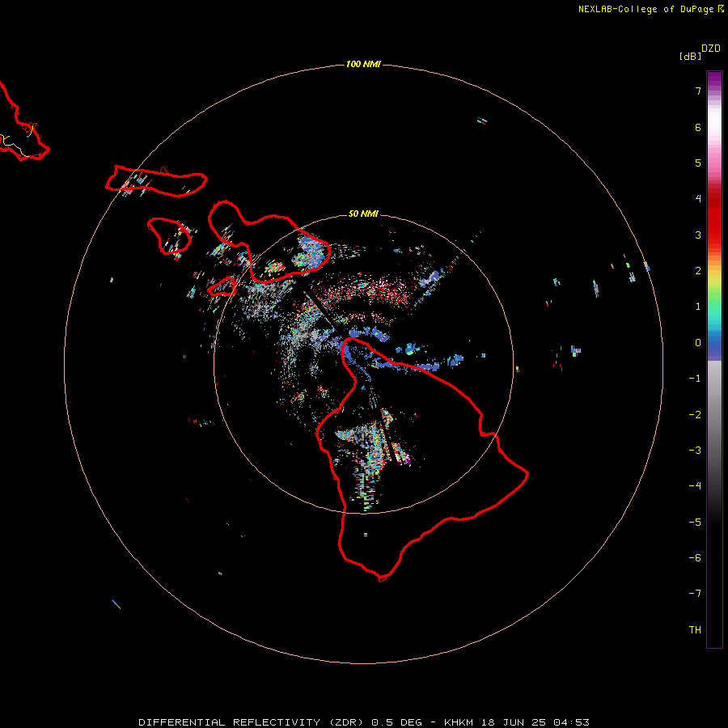
Task: Click the 3 value on color scale
Action: point(698,235)
